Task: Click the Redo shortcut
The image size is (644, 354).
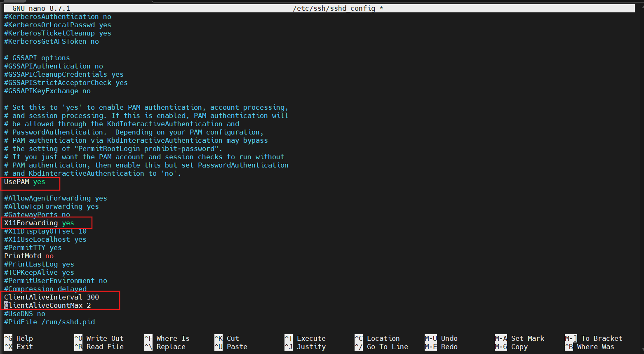Action: [441, 347]
